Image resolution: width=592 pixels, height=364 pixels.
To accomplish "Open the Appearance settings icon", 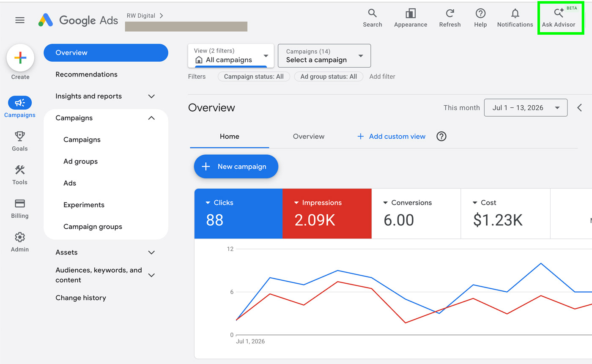I will point(411,18).
